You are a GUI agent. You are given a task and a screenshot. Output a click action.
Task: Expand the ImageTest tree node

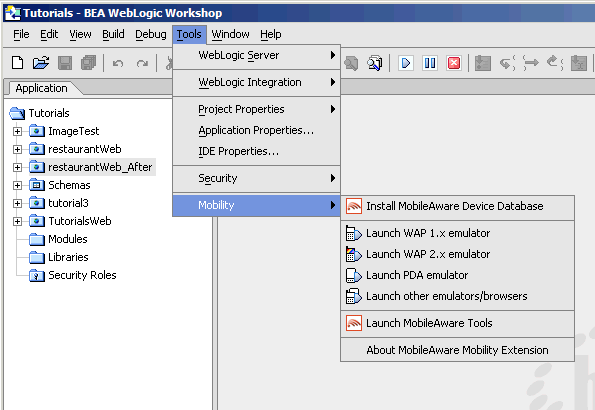tap(17, 131)
